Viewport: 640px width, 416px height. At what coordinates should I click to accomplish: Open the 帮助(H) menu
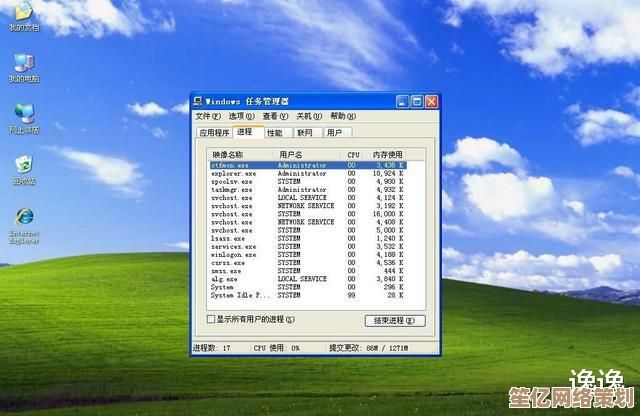pos(343,116)
